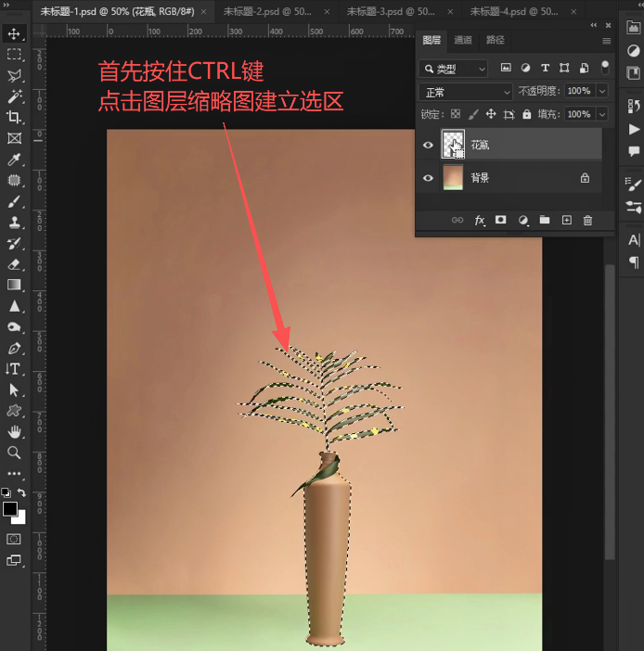Open the Layers panel options menu

click(x=606, y=41)
